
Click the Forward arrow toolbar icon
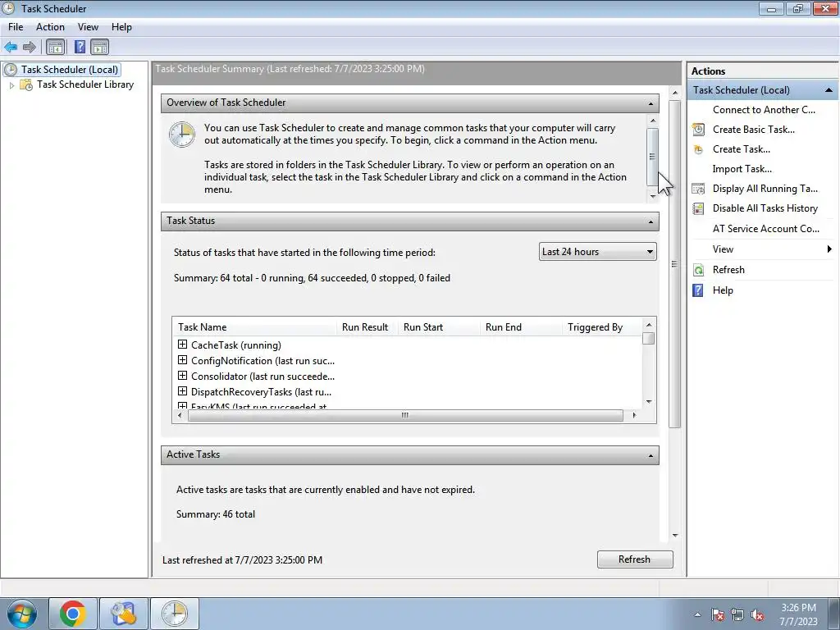point(30,47)
